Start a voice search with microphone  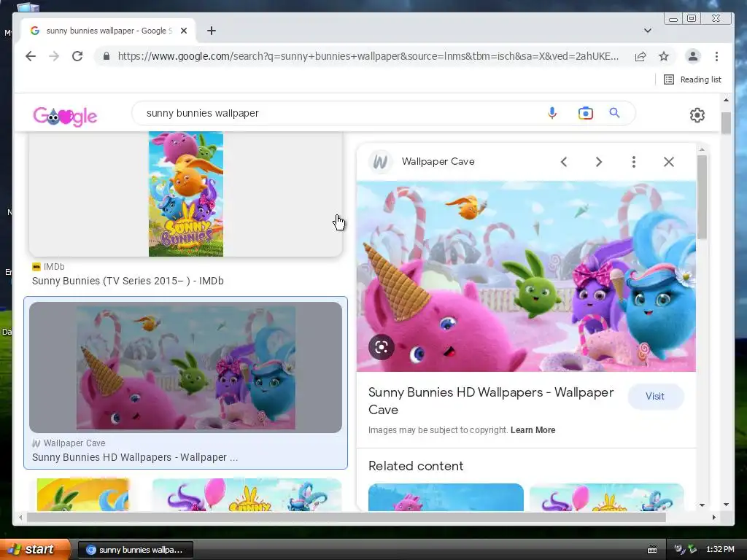tap(552, 113)
